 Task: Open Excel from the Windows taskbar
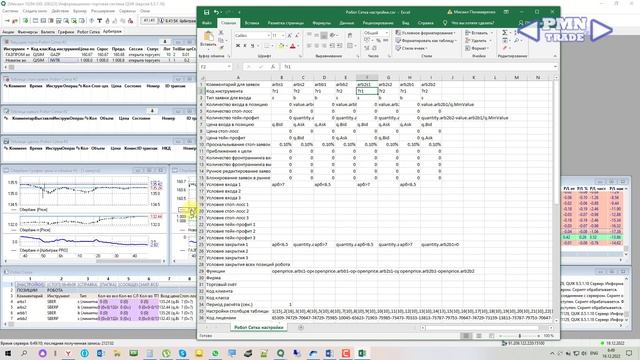pos(362,353)
